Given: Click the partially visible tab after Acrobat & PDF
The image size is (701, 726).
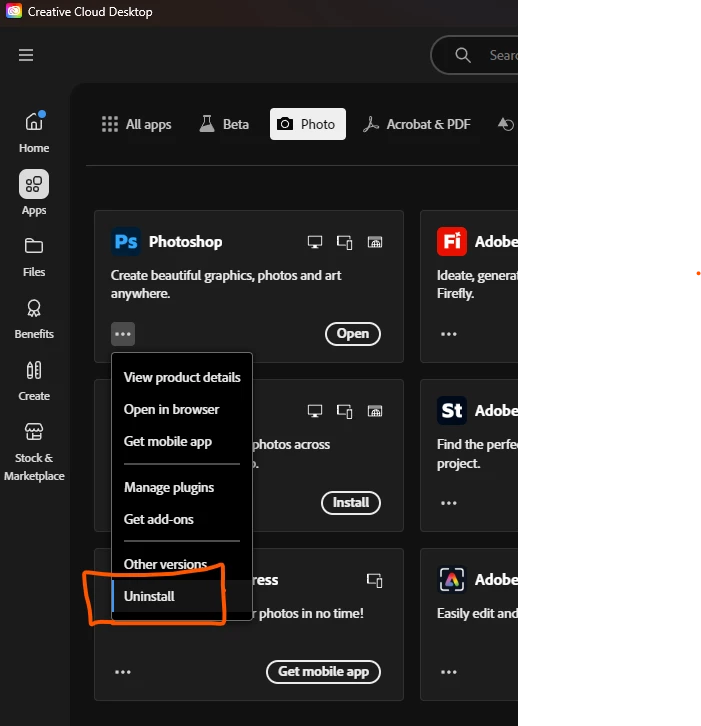Looking at the screenshot, I should click(507, 124).
